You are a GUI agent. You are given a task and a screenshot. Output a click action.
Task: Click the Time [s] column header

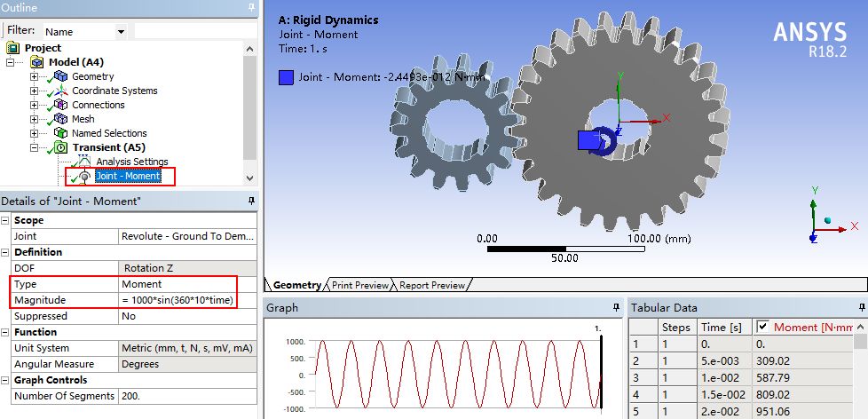tap(722, 327)
